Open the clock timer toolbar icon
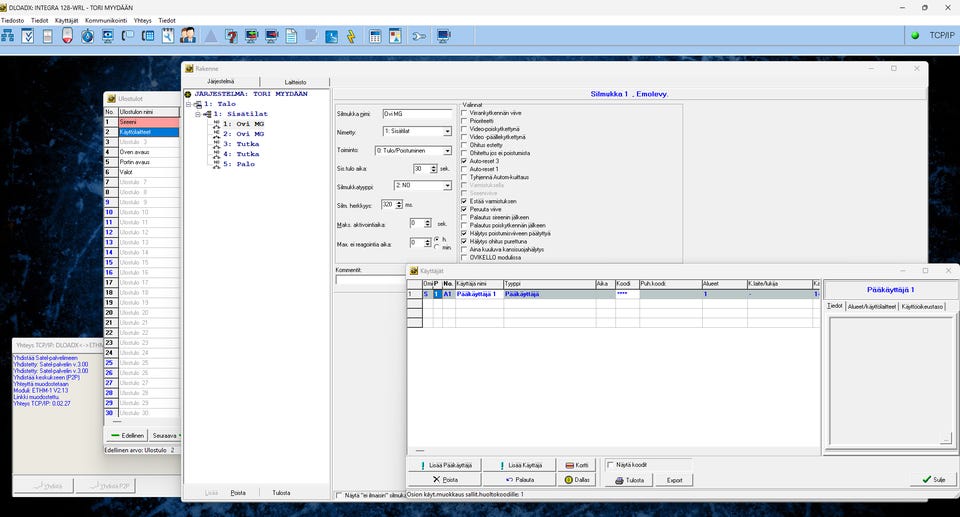 pos(87,36)
